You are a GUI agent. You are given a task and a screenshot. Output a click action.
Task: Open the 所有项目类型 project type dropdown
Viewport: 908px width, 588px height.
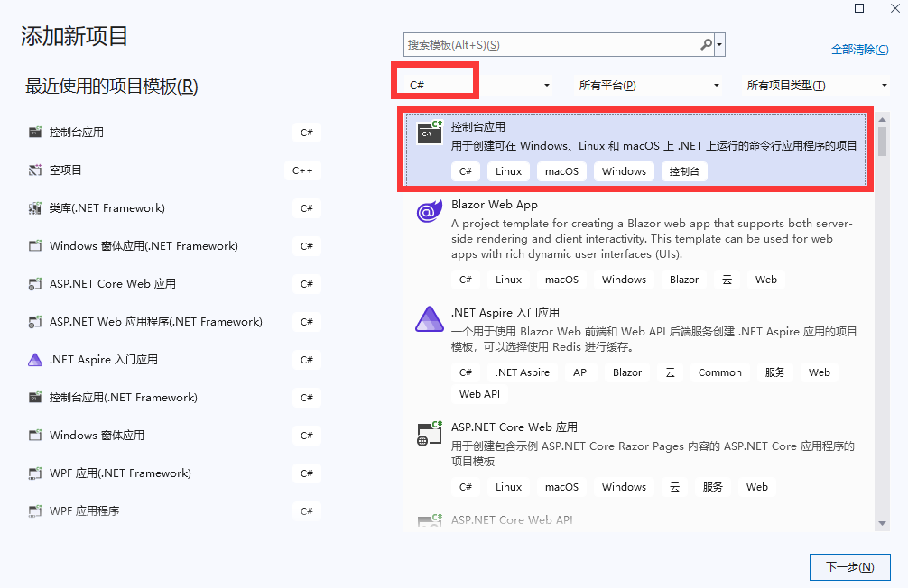(x=885, y=85)
